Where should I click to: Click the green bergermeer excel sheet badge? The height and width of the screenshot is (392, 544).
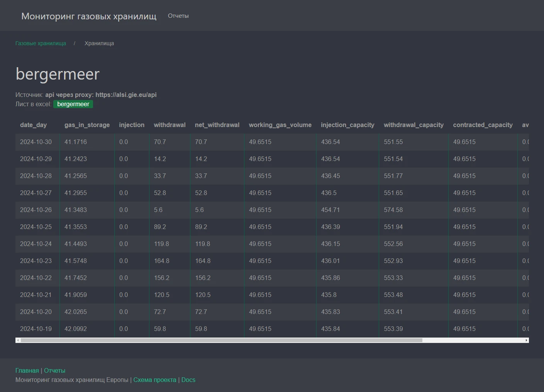point(73,104)
